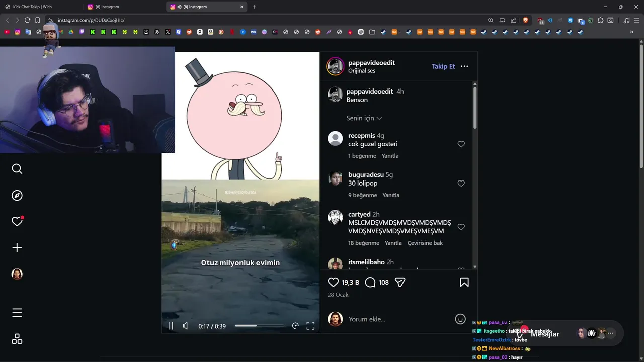Close the active Instagram tab

(x=242, y=7)
